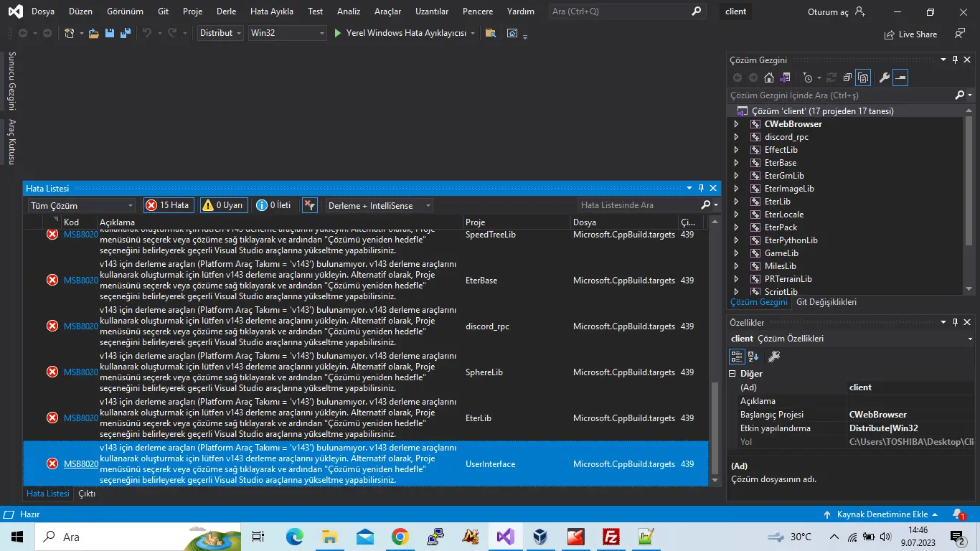Click the Collapse All icon in Çözüm Gezgini
The image size is (980, 551).
(847, 77)
